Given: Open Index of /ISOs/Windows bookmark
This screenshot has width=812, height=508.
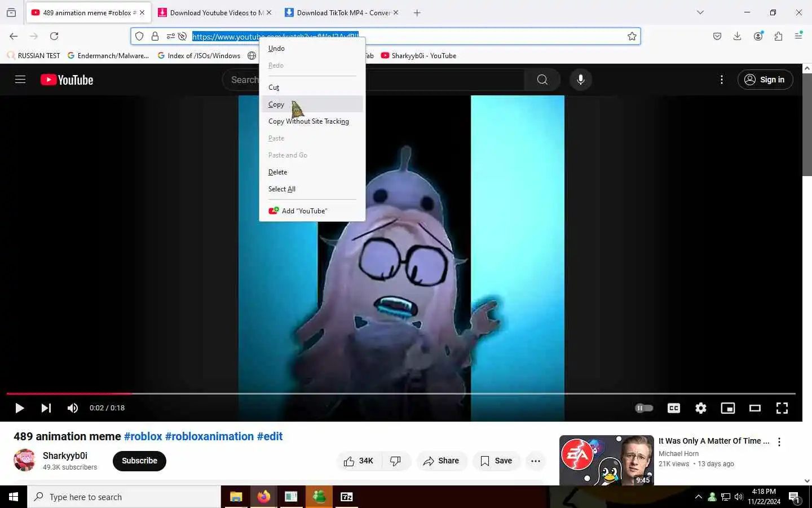Looking at the screenshot, I should pyautogui.click(x=199, y=56).
